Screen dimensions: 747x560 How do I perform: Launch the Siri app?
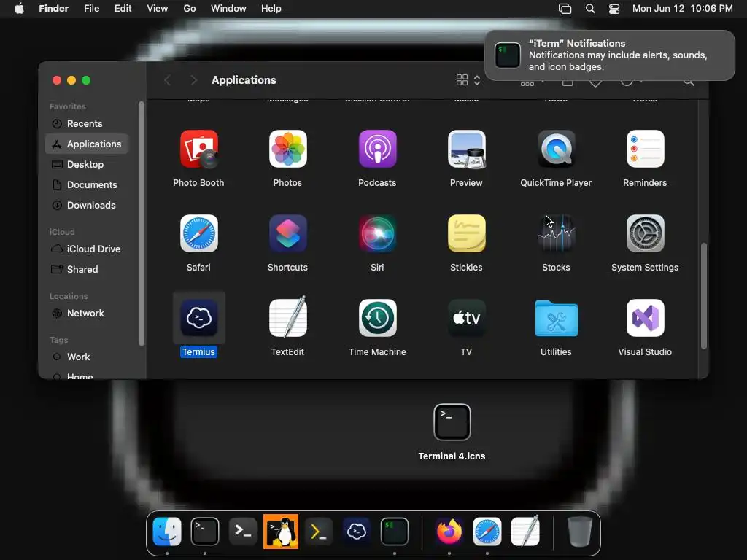click(377, 233)
